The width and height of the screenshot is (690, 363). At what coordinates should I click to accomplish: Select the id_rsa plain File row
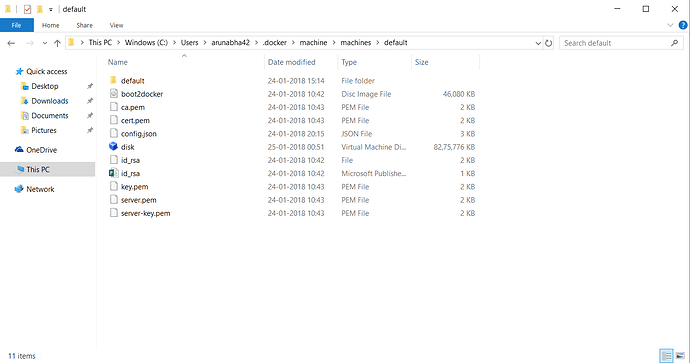[292, 160]
